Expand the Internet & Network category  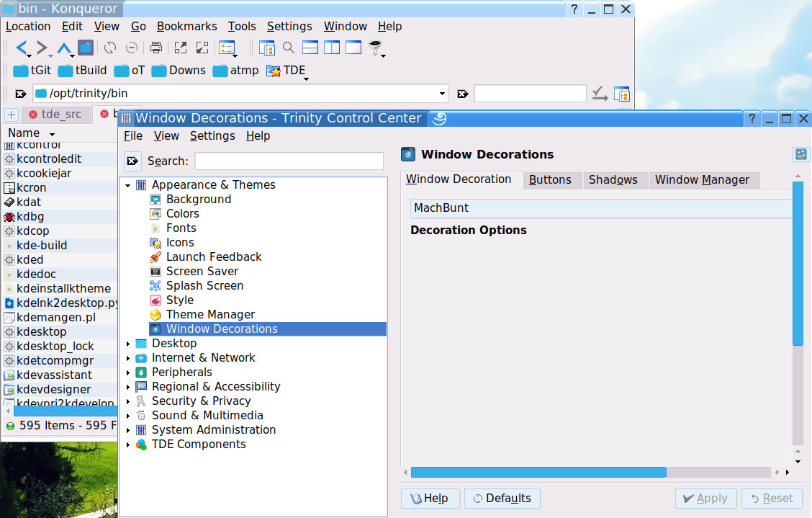127,357
